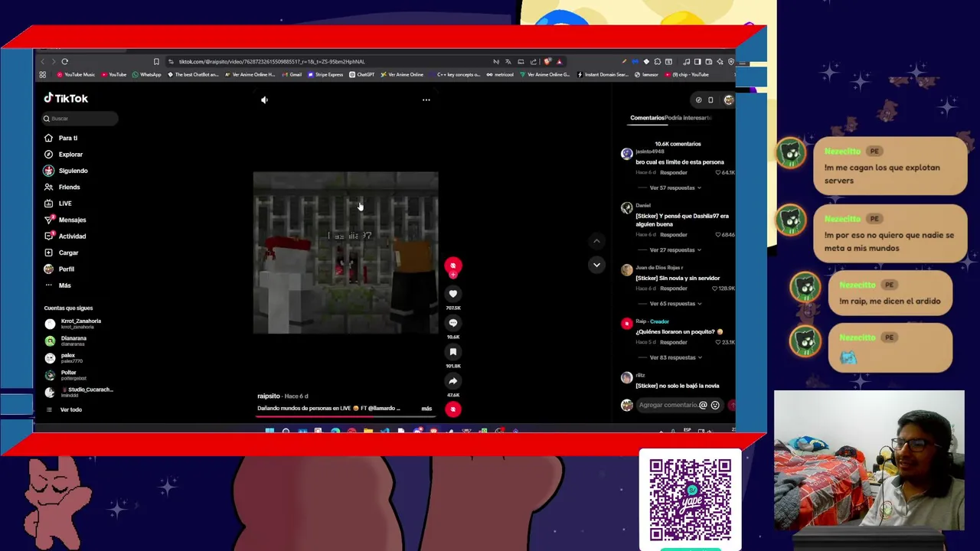
Task: Like the video with heart icon
Action: [453, 294]
